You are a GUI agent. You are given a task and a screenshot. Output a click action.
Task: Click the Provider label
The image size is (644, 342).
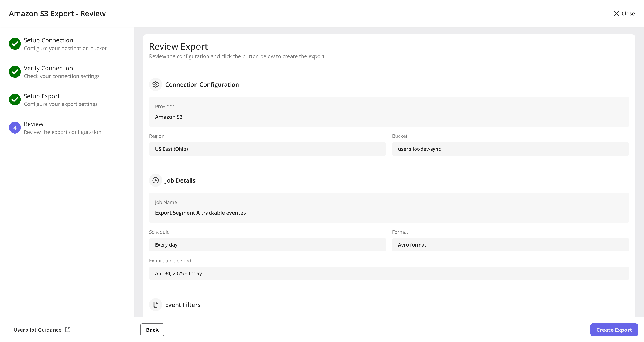(164, 107)
